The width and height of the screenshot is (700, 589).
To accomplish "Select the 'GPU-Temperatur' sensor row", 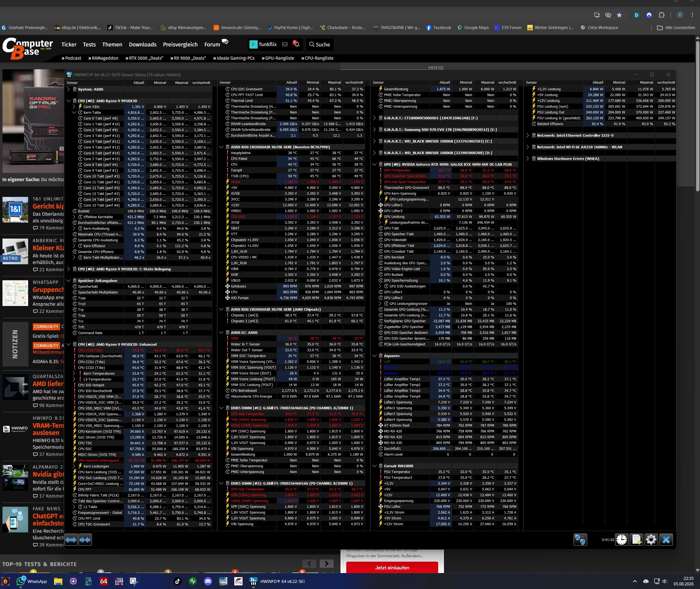I will pos(444,170).
